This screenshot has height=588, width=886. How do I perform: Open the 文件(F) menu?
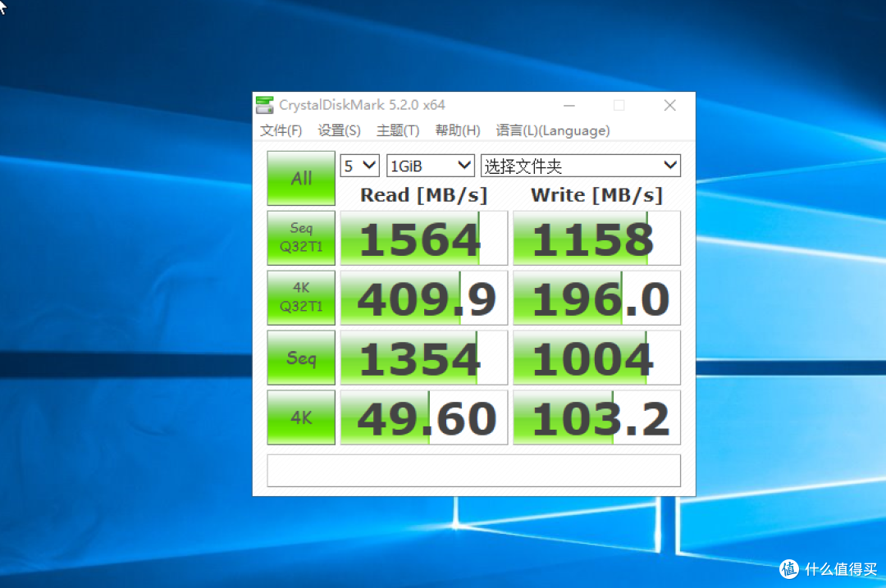pos(281,130)
